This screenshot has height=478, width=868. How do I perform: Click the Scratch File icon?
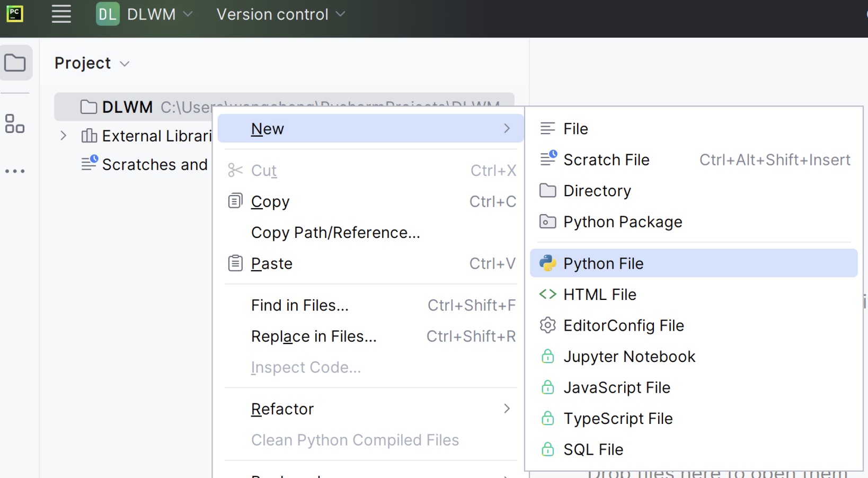point(548,158)
